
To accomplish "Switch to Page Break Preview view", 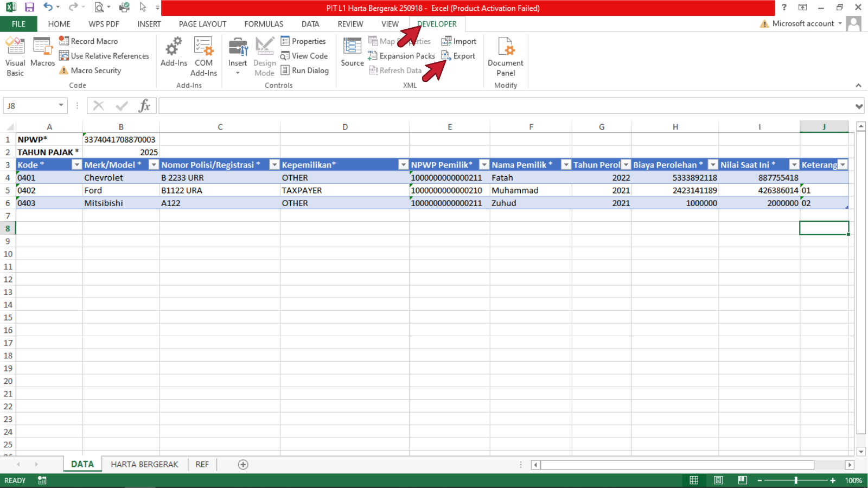I will coord(742,480).
